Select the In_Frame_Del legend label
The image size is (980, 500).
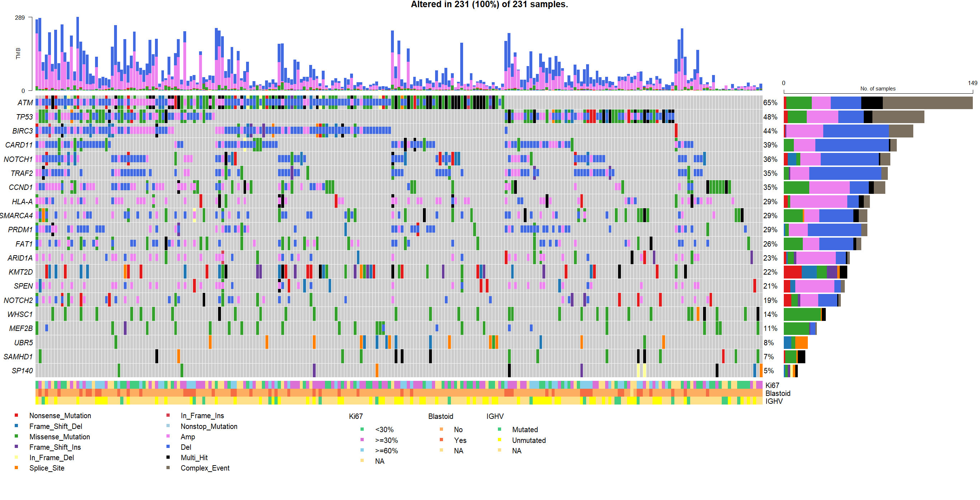52,458
